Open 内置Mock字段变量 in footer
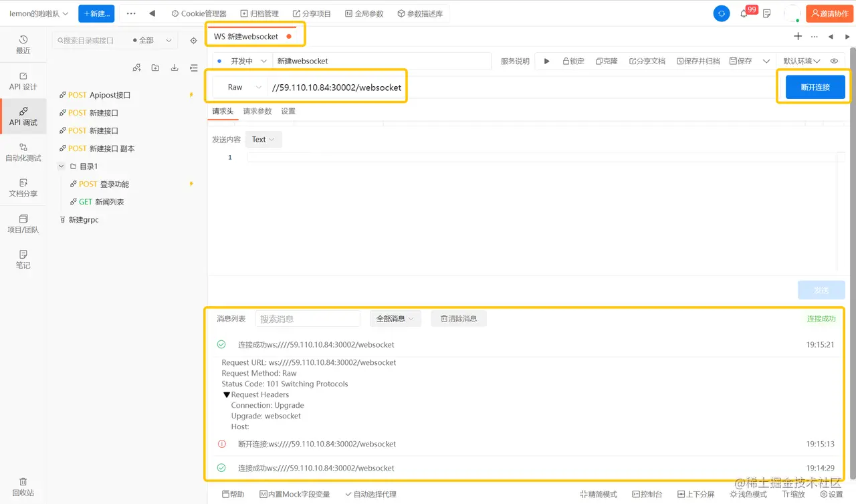 [x=295, y=494]
